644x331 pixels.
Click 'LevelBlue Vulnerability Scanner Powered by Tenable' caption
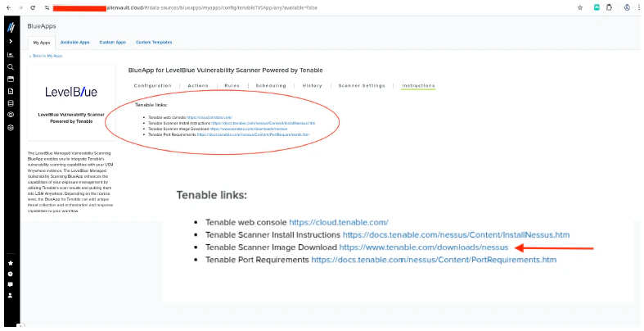71,118
